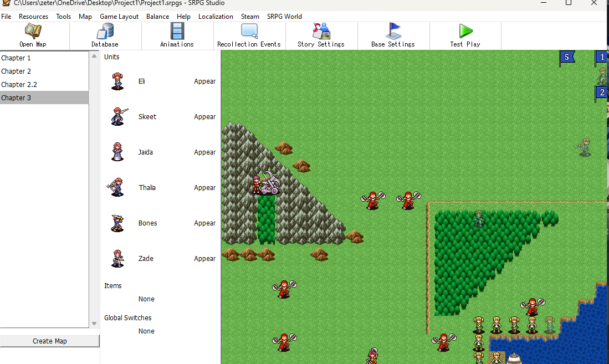This screenshot has width=609, height=364.
Task: Open the File menu
Action: pyautogui.click(x=6, y=16)
